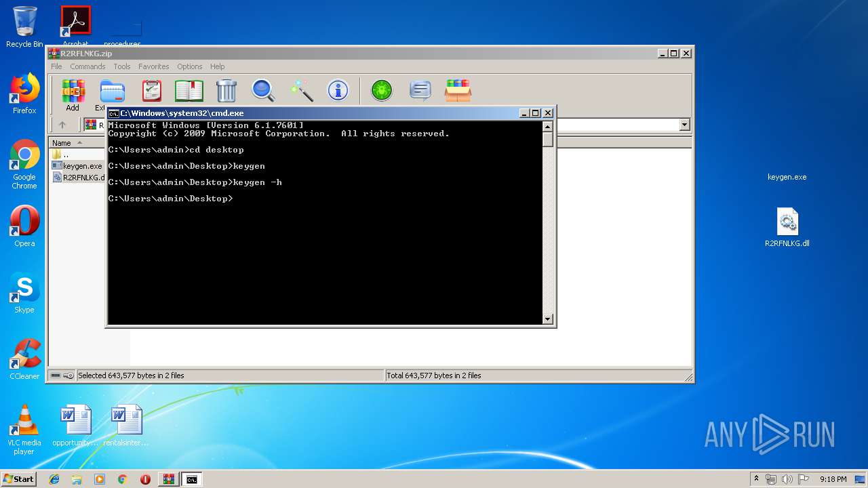
Task: Click the network tray icon
Action: coord(771,479)
